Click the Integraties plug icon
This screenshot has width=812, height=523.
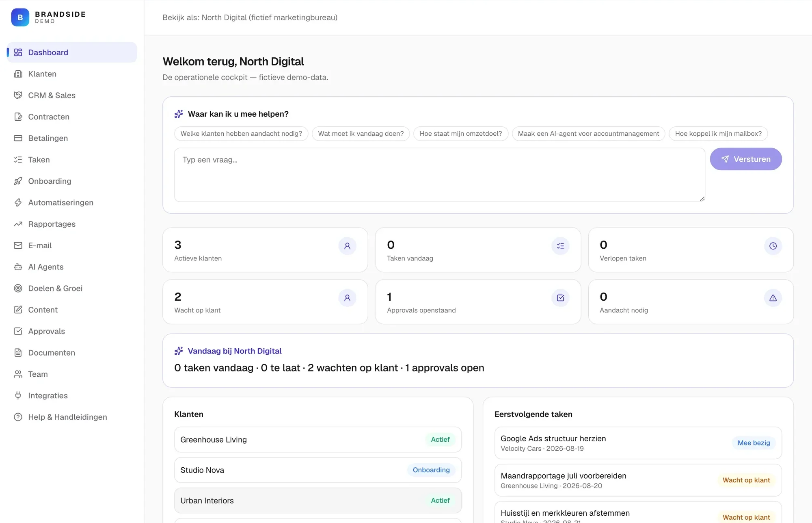pyautogui.click(x=18, y=396)
